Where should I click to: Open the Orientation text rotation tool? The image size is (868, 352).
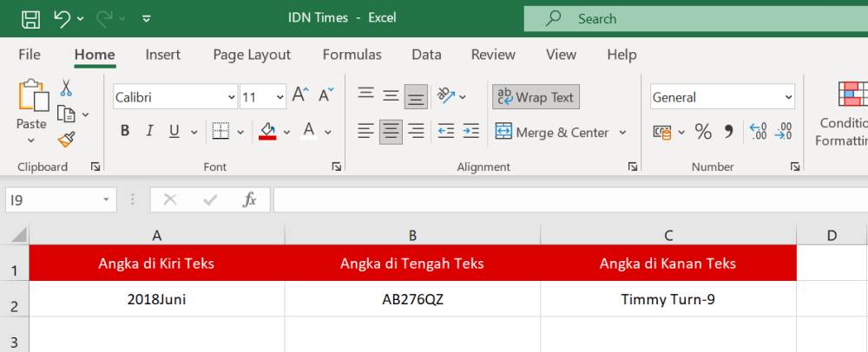click(446, 95)
